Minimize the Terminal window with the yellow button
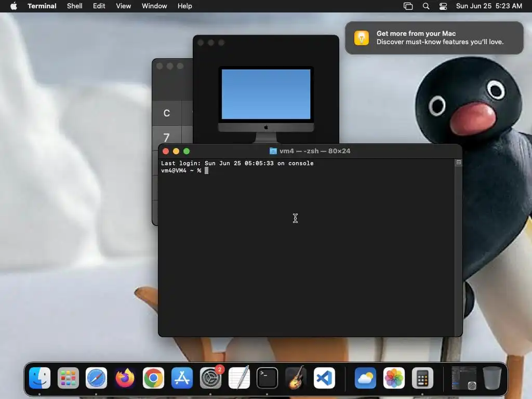532x399 pixels. tap(176, 151)
